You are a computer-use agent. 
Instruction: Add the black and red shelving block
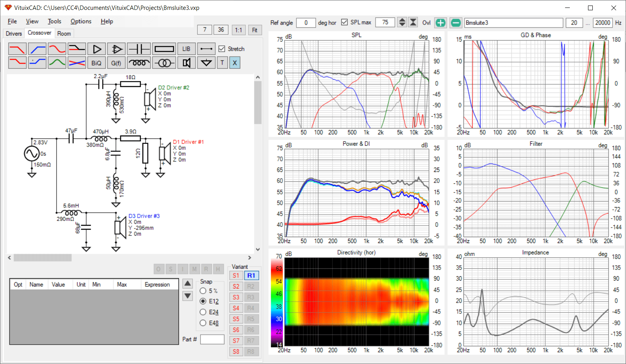pos(77,49)
